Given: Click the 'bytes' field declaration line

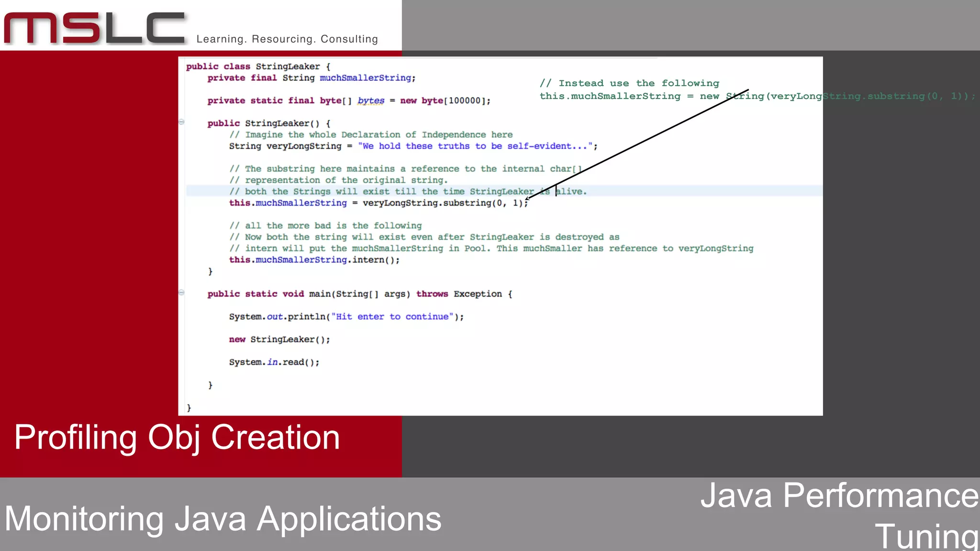Looking at the screenshot, I should click(x=349, y=101).
